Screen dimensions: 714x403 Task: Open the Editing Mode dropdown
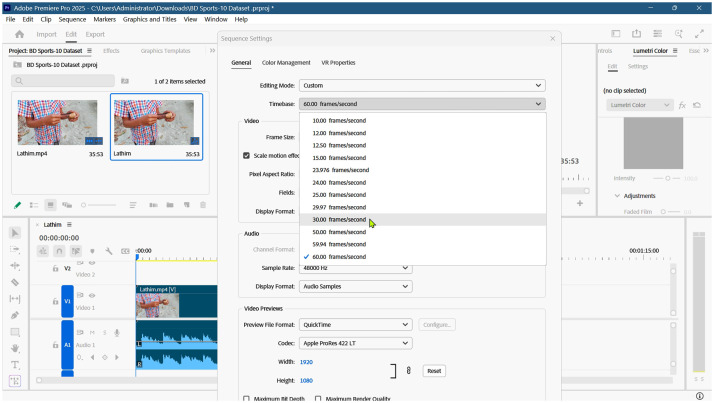422,86
